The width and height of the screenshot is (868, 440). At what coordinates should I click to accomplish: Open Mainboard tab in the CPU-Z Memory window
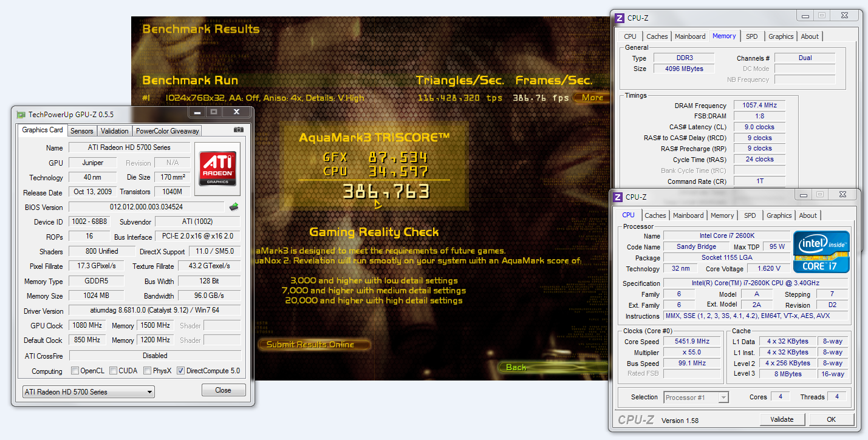point(690,36)
